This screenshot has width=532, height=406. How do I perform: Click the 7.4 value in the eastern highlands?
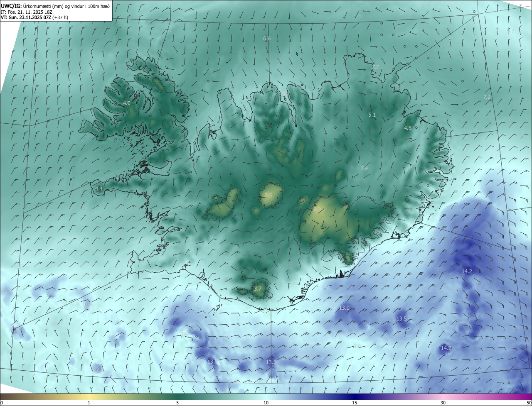pyautogui.click(x=364, y=168)
